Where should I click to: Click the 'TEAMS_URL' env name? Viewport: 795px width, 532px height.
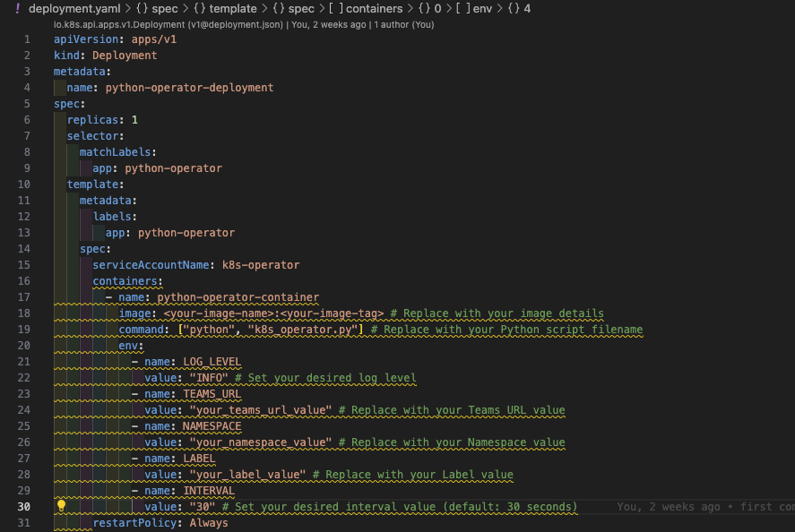[212, 394]
